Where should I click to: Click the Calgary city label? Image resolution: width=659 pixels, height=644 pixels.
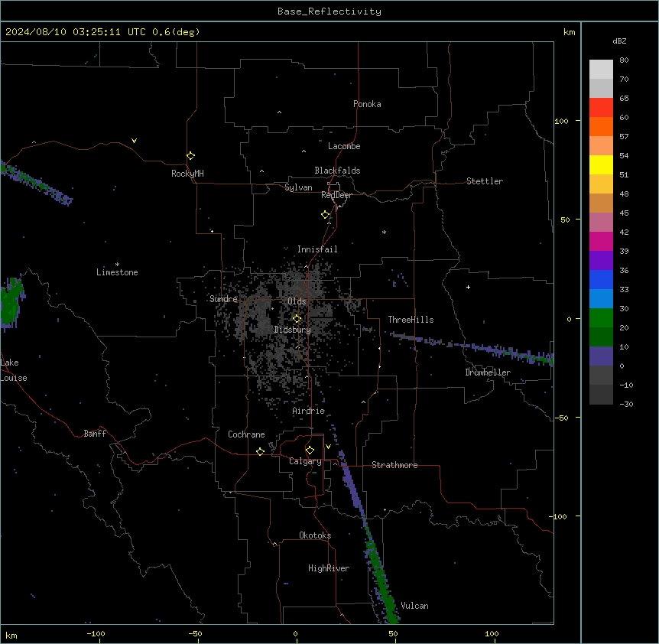tap(305, 461)
